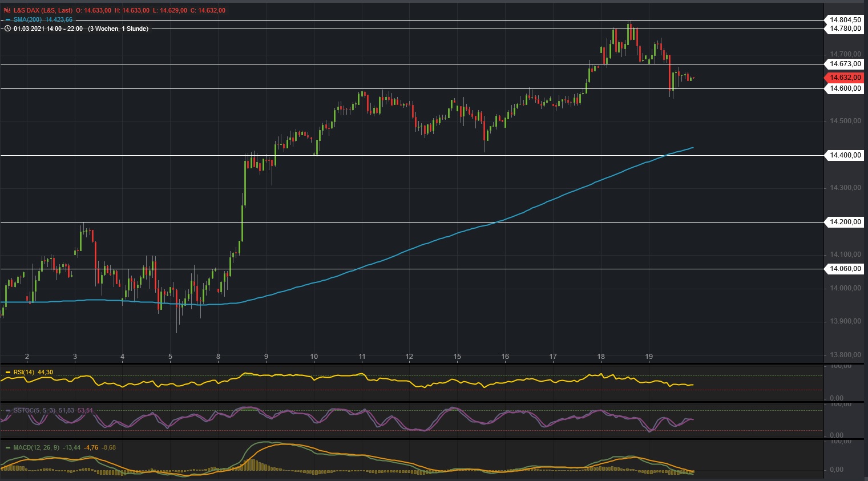This screenshot has width=868, height=481.
Task: Select the purple SSTOC line marker icon
Action: pos(8,410)
